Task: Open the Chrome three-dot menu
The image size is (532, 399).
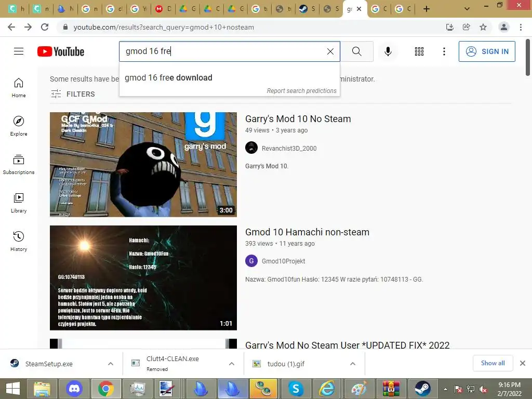Action: pos(521,27)
